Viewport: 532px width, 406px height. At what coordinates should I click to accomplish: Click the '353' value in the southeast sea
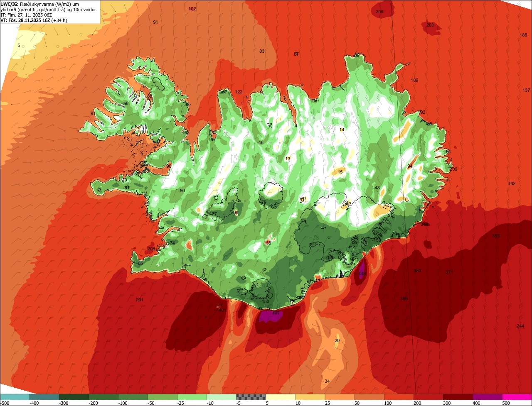click(496, 236)
